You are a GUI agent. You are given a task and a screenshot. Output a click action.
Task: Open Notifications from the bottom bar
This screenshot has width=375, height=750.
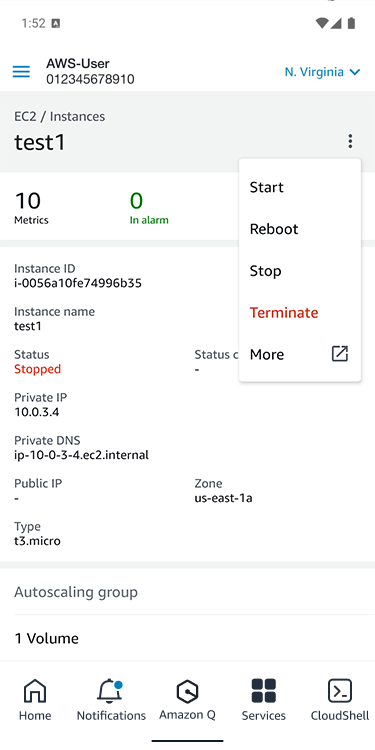111,700
